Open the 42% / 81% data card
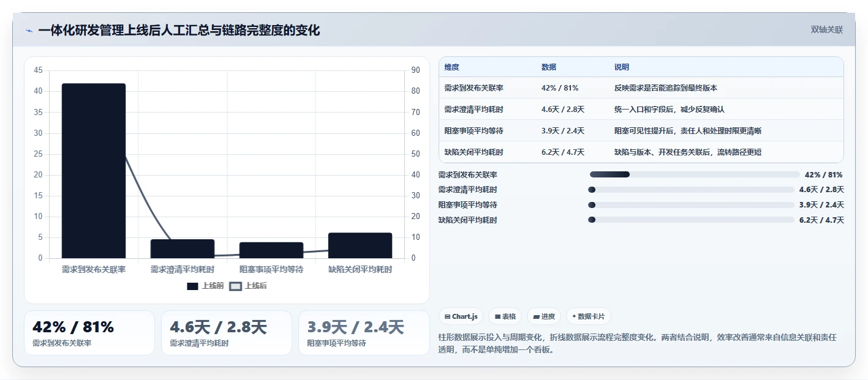868x380 pixels. tap(89, 333)
